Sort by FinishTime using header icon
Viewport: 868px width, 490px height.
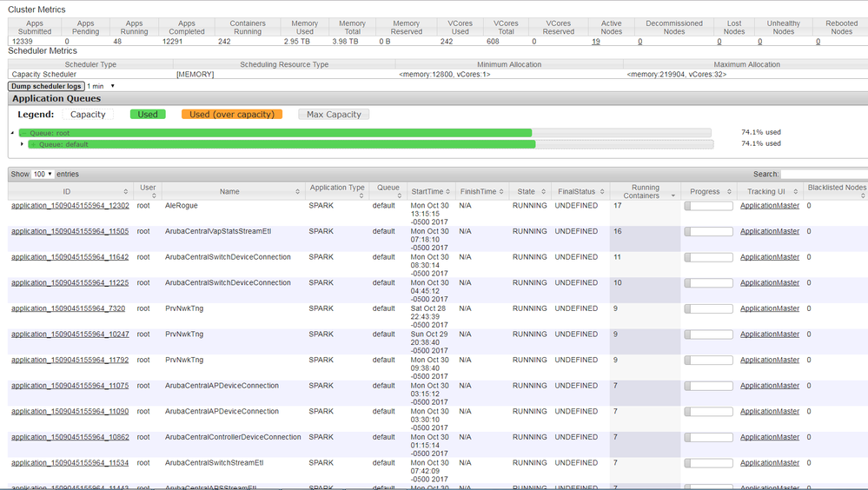(x=501, y=192)
